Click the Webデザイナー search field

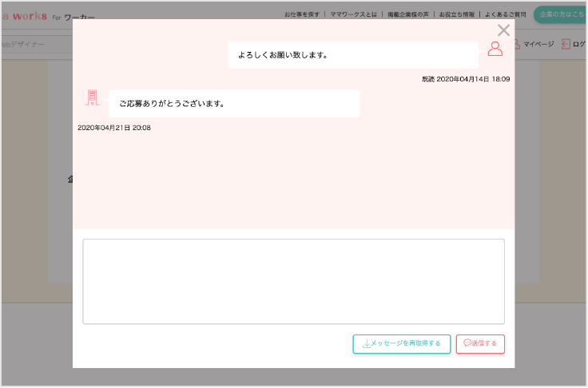[37, 44]
